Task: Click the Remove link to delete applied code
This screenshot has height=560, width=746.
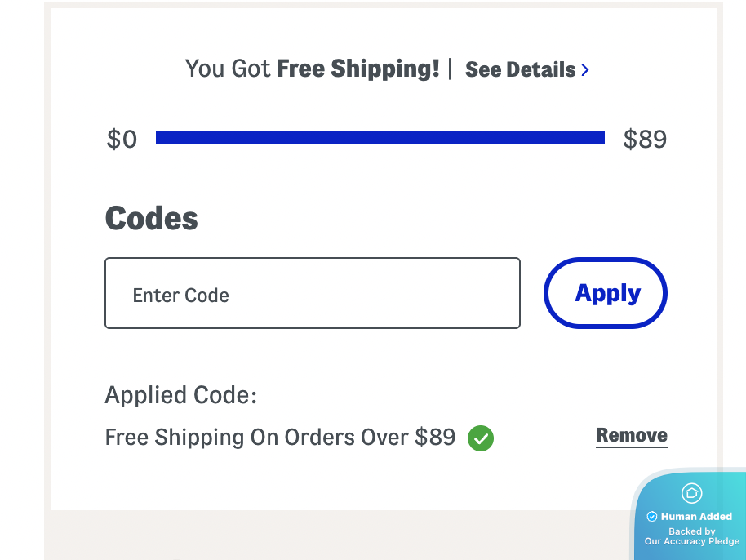Action: pyautogui.click(x=631, y=435)
